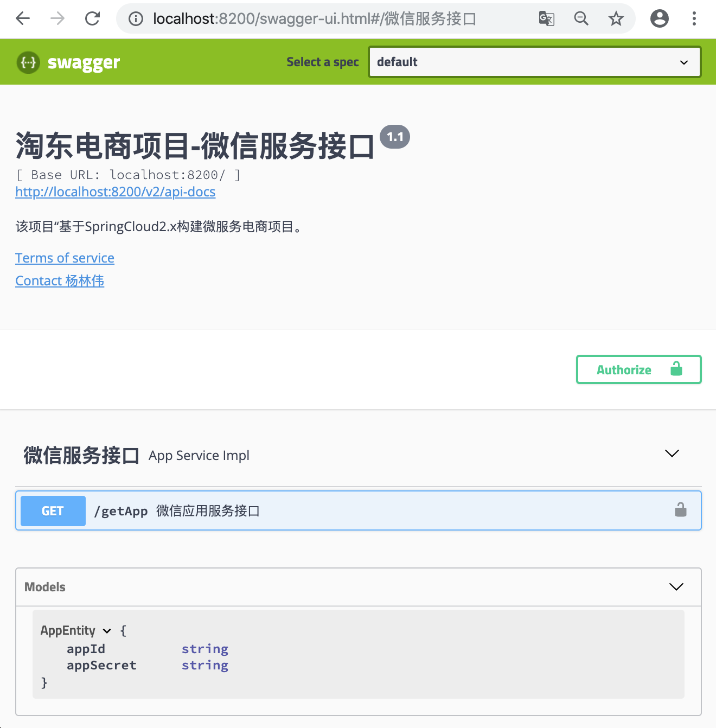Click the swagger wordmark text

point(84,63)
